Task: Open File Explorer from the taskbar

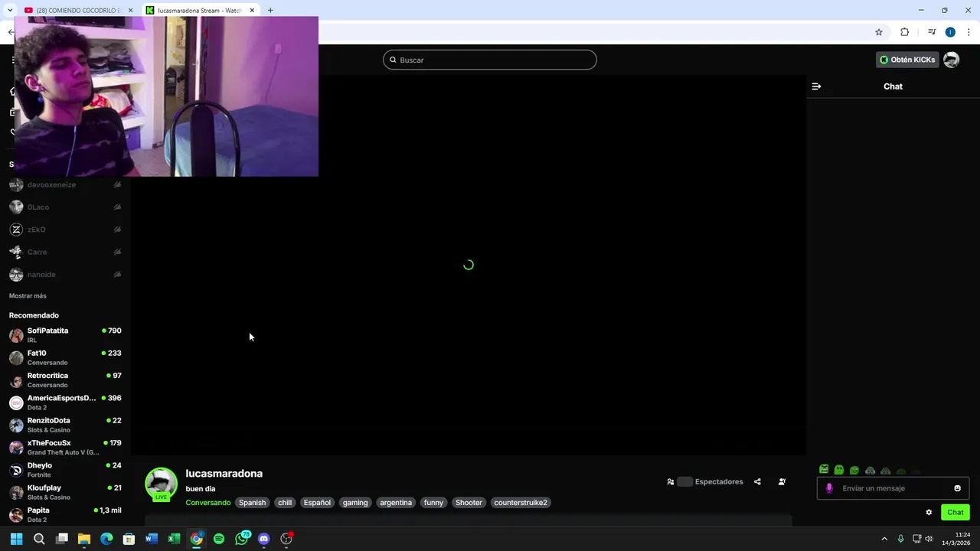Action: pos(84,539)
